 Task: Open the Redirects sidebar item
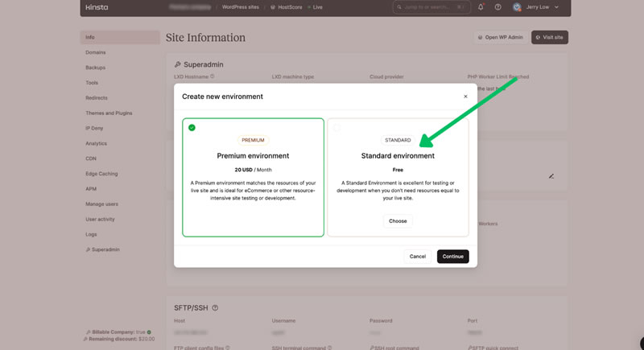pyautogui.click(x=97, y=98)
